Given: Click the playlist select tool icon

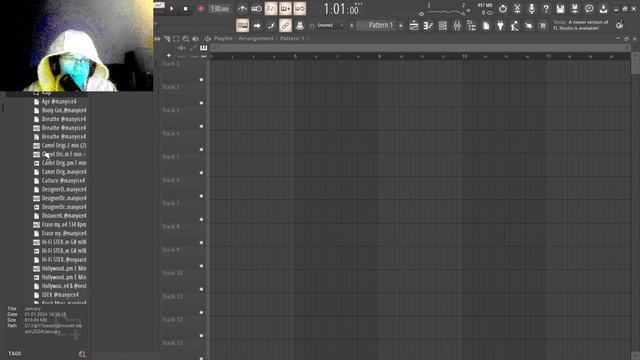Looking at the screenshot, I should pyautogui.click(x=176, y=39).
